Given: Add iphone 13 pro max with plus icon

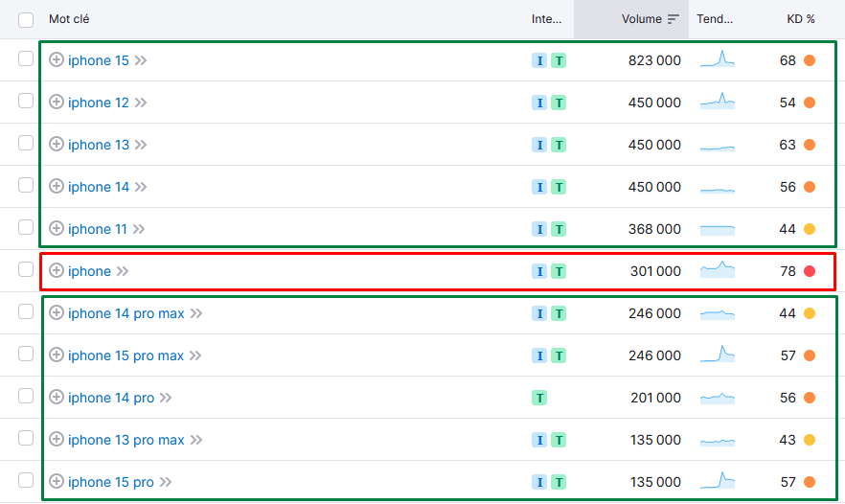Looking at the screenshot, I should 57,439.
